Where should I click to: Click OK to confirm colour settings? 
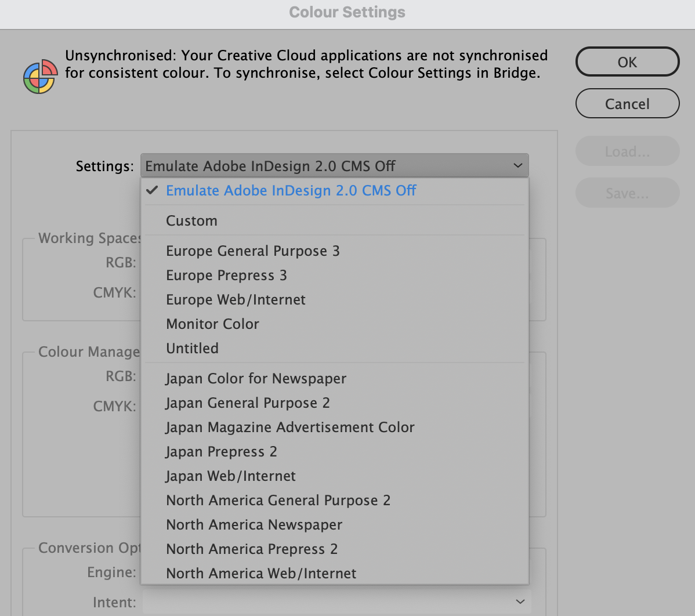627,62
